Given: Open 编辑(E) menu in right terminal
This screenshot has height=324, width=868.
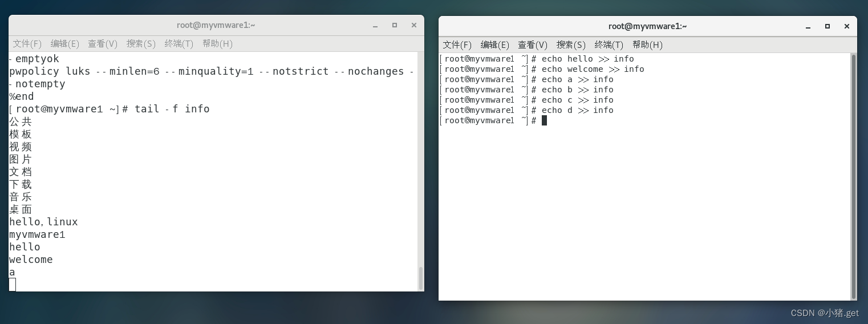Looking at the screenshot, I should coord(495,44).
